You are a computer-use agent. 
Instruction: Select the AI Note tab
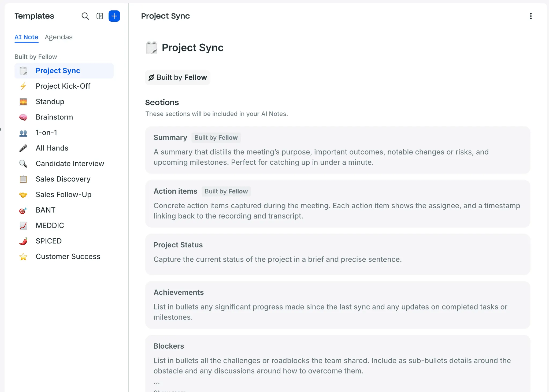(26, 37)
